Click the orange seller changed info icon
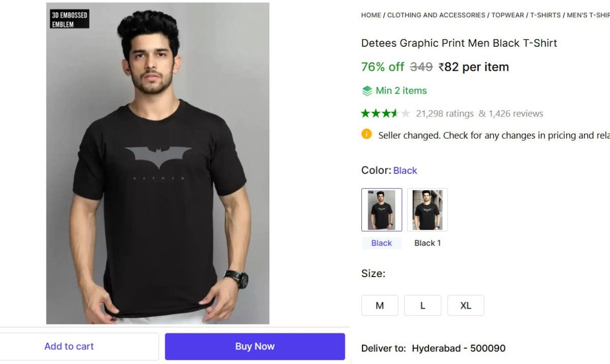 [x=367, y=134]
